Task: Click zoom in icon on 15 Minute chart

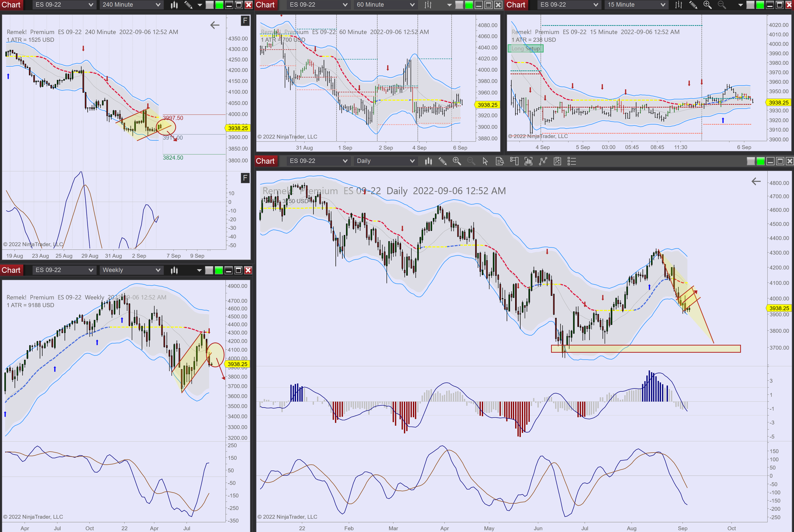Action: 707,5
